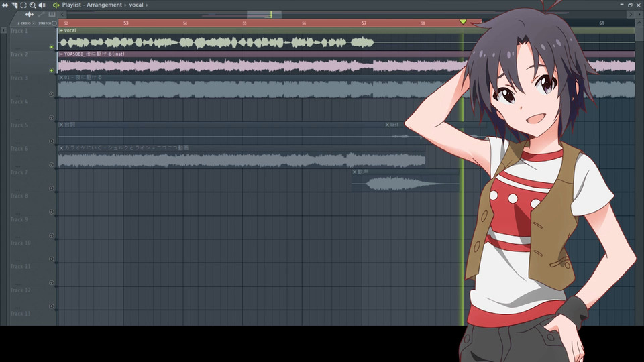Screen dimensions: 644x362
Task: Select the Slip tool in playlist toolbar
Action: coord(5,5)
